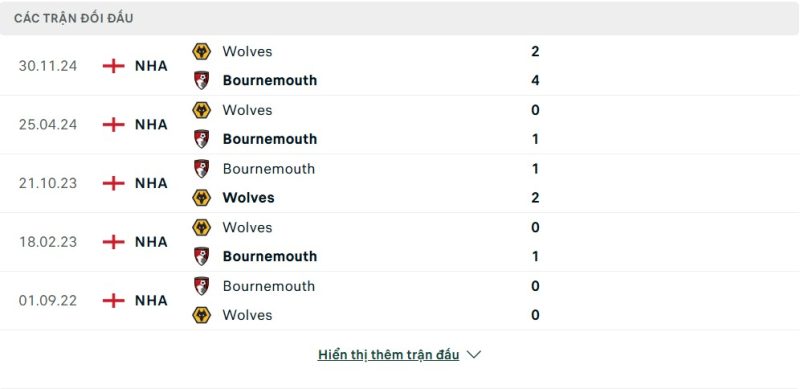
Task: Click Wolves crest in 01.09.22 match
Action: (202, 315)
